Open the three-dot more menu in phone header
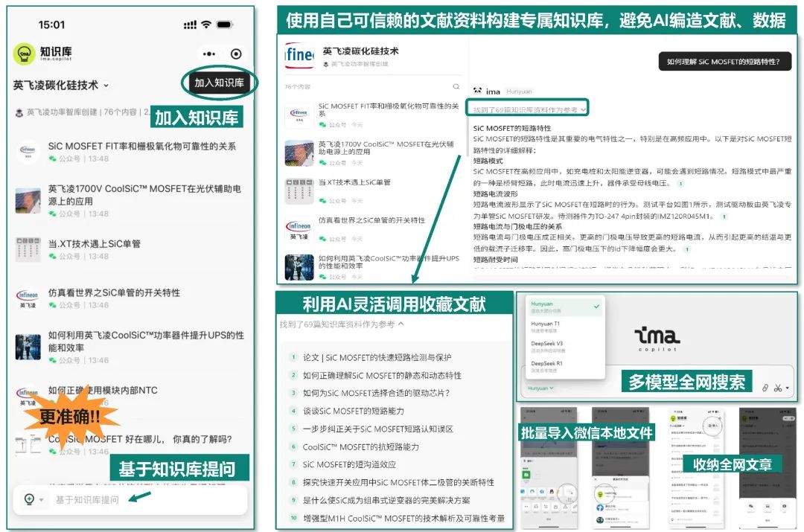 [x=208, y=54]
